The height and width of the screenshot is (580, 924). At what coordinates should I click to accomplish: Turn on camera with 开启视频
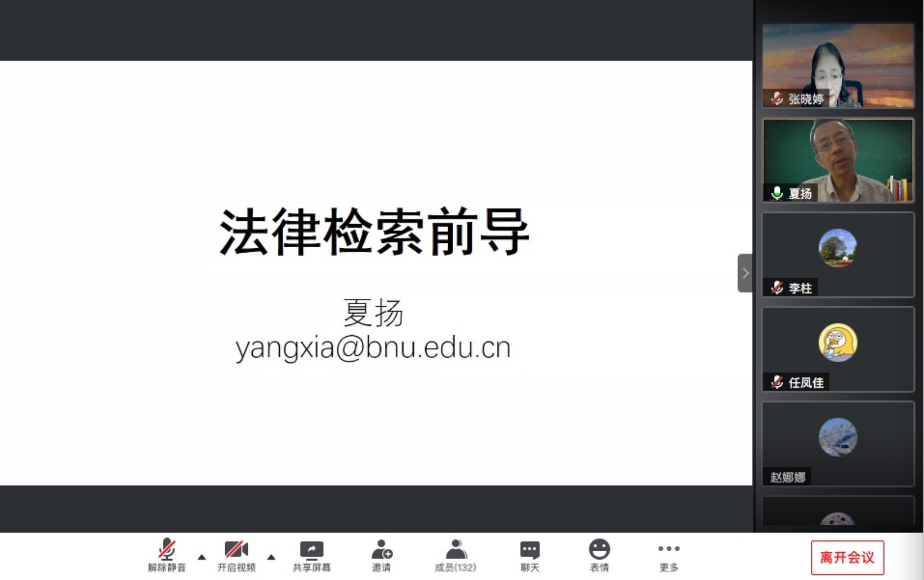[x=236, y=555]
